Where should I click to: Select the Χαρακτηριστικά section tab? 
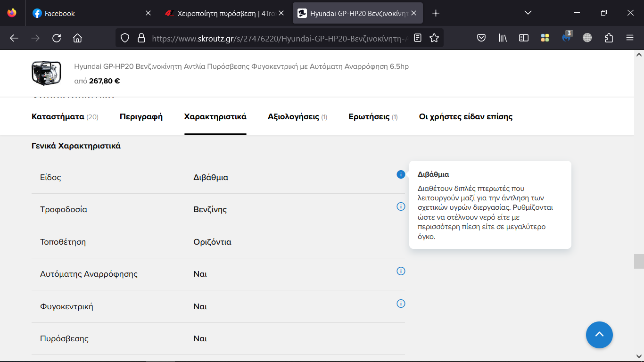click(x=215, y=116)
